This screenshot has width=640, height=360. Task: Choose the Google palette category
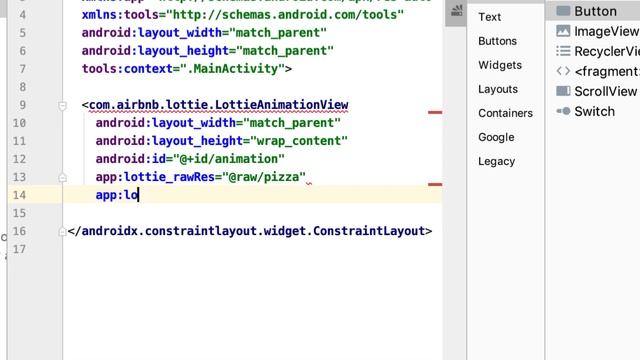point(496,138)
